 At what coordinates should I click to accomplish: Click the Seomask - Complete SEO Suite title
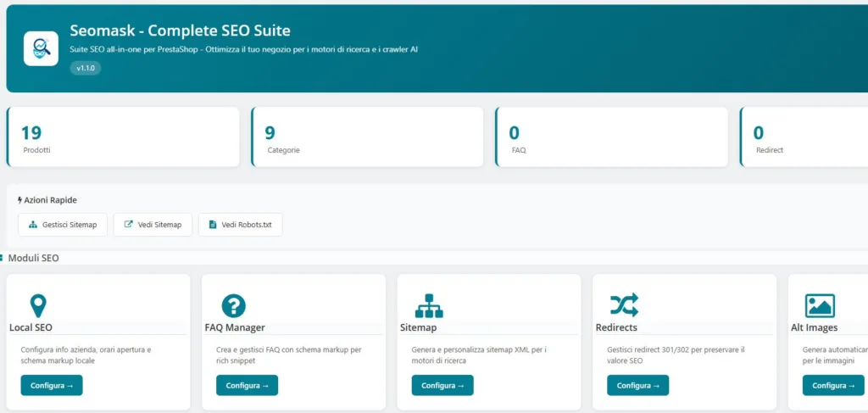[x=180, y=31]
